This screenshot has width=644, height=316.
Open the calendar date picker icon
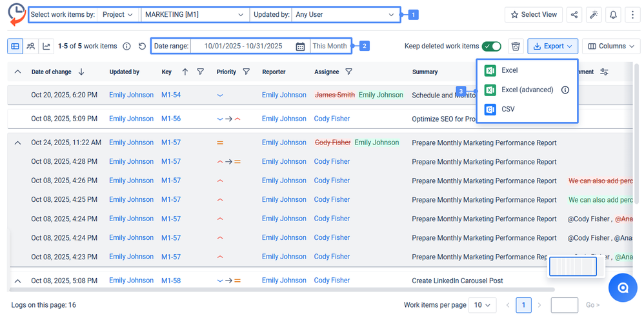pos(300,46)
